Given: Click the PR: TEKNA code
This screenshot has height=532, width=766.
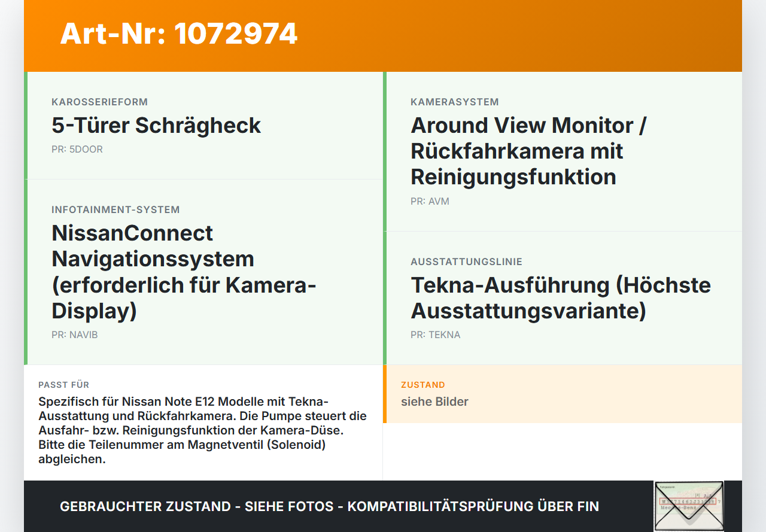Looking at the screenshot, I should (x=436, y=335).
